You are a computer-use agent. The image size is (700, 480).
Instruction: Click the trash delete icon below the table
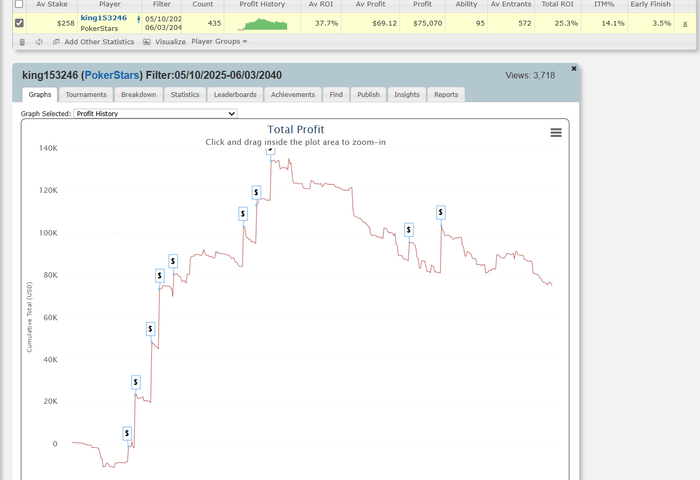click(x=22, y=42)
